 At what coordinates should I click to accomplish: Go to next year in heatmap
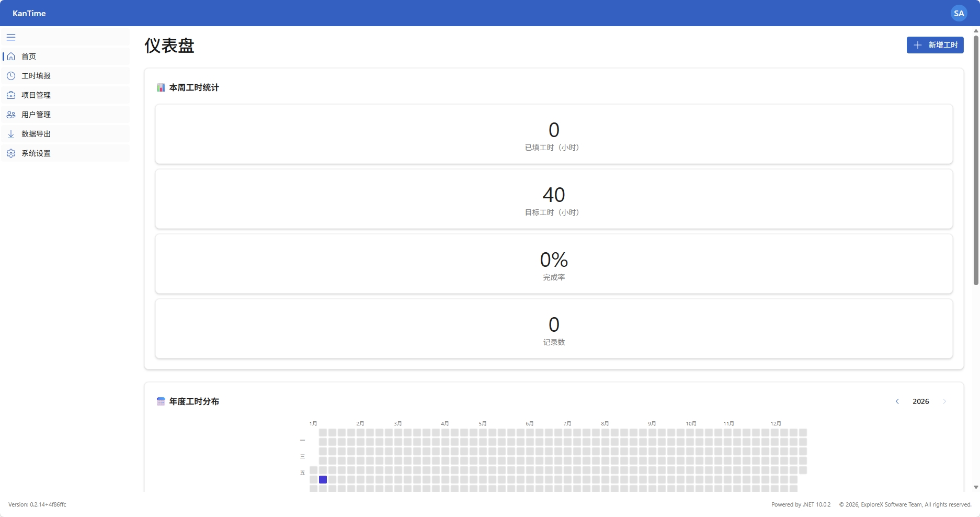[944, 401]
